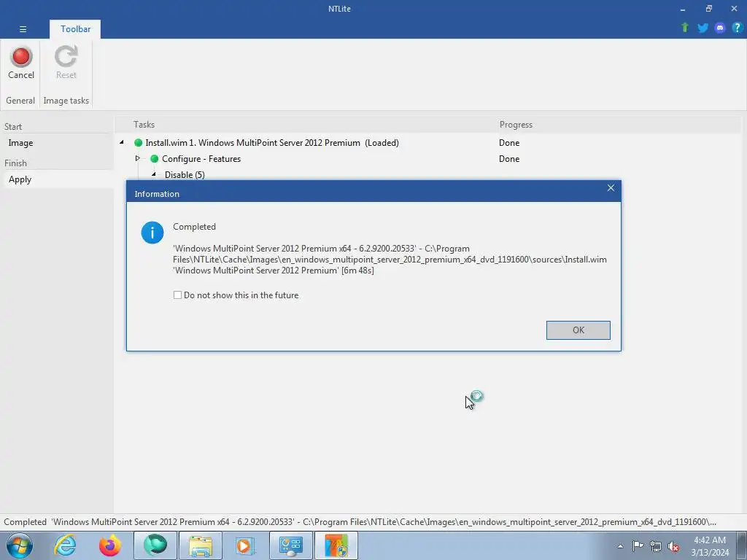Image resolution: width=747 pixels, height=560 pixels.
Task: Go to the Image page in sidebar
Action: click(x=20, y=143)
